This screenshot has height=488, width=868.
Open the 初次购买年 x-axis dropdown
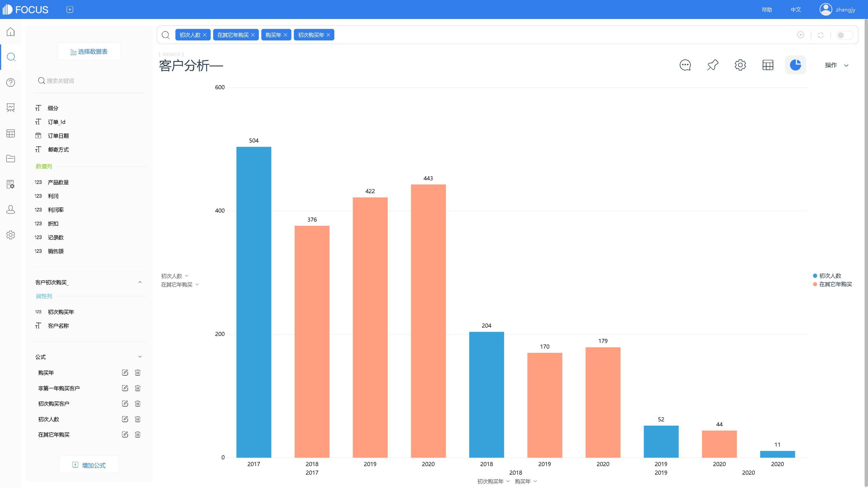[493, 481]
